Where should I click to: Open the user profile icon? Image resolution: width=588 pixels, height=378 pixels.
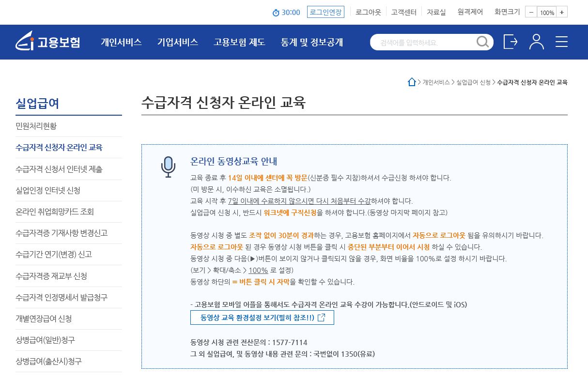coord(536,42)
